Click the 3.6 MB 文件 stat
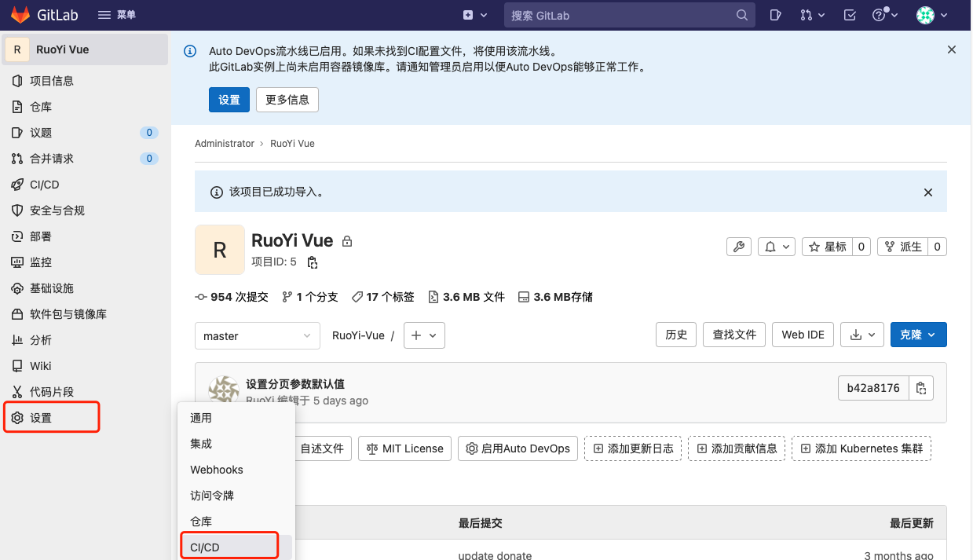The image size is (973, 560). [x=466, y=297]
